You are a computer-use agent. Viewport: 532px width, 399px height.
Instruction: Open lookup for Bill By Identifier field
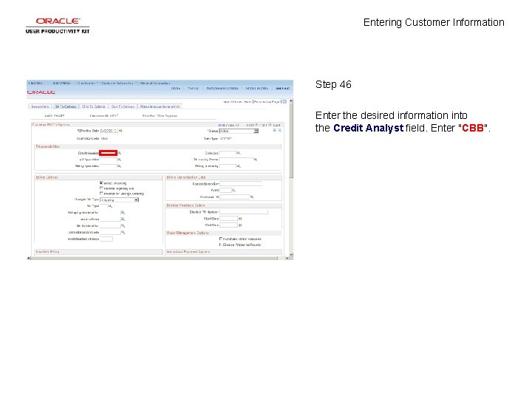point(123,226)
